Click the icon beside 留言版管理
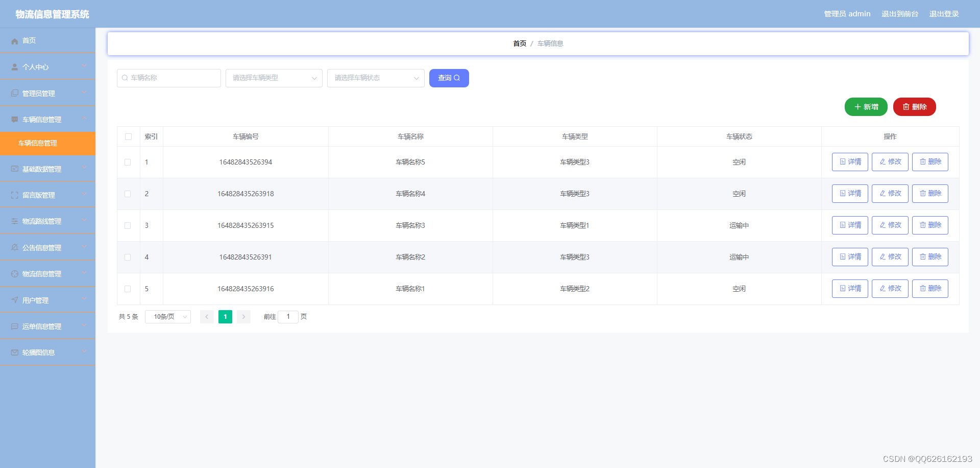Screen dimensions: 980x468 pyautogui.click(x=15, y=195)
